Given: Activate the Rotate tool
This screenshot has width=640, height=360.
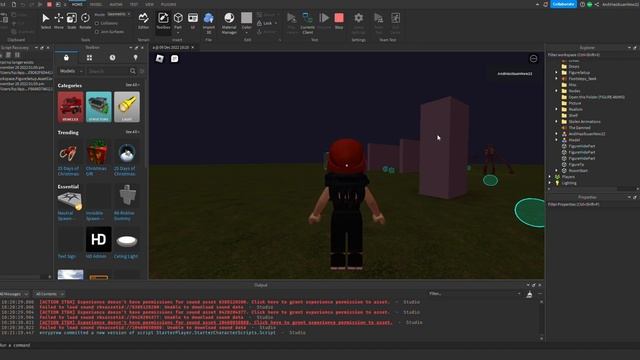Looking at the screenshot, I should click(85, 21).
